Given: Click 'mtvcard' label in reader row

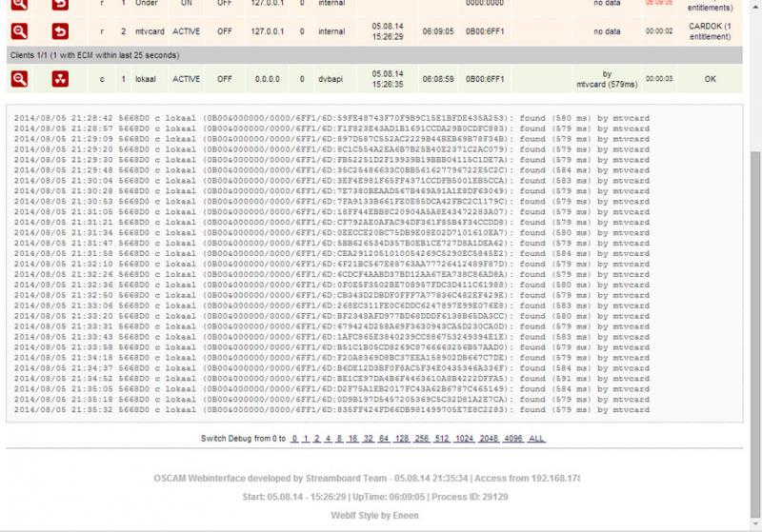Looking at the screenshot, I should click(150, 31).
